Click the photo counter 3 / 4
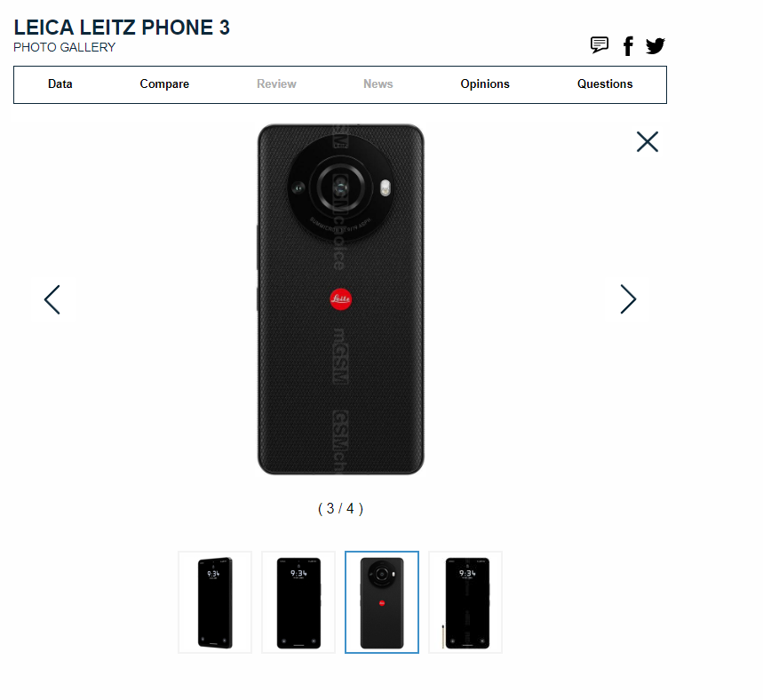 coord(340,509)
